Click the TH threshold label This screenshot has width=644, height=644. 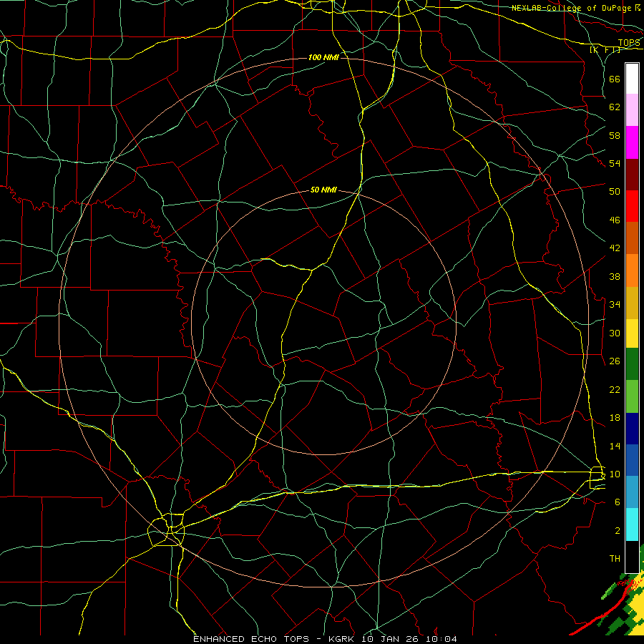click(x=615, y=559)
